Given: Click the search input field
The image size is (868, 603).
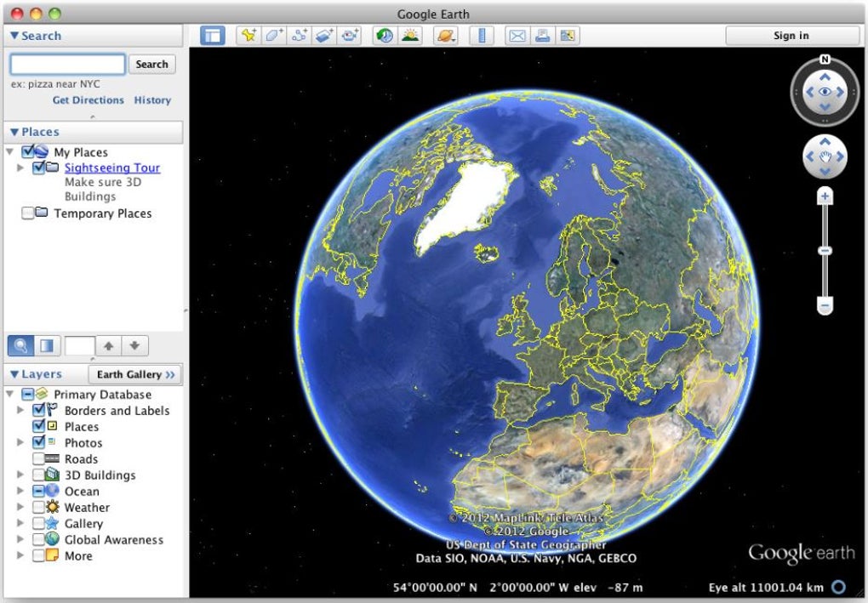Looking at the screenshot, I should (x=68, y=64).
